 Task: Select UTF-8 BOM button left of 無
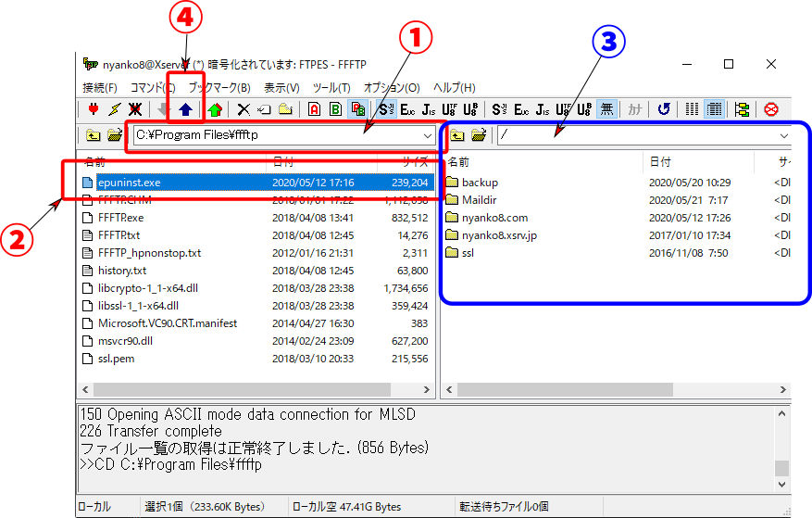[x=584, y=109]
